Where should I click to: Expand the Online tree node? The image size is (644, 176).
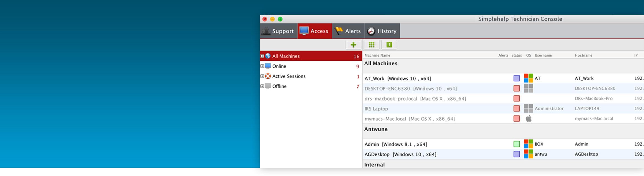tap(262, 66)
